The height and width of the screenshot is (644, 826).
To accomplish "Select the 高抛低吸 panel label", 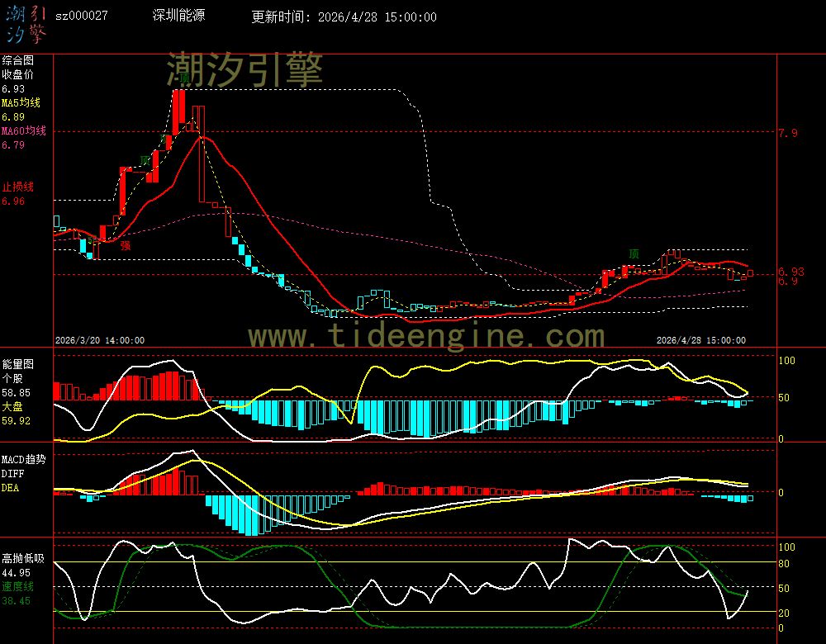I will [22, 558].
